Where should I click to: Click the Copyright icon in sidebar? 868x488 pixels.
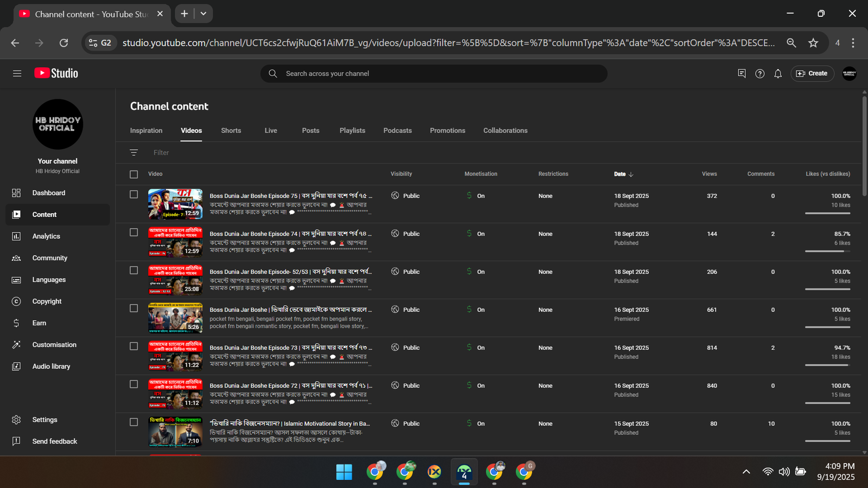[x=16, y=301]
